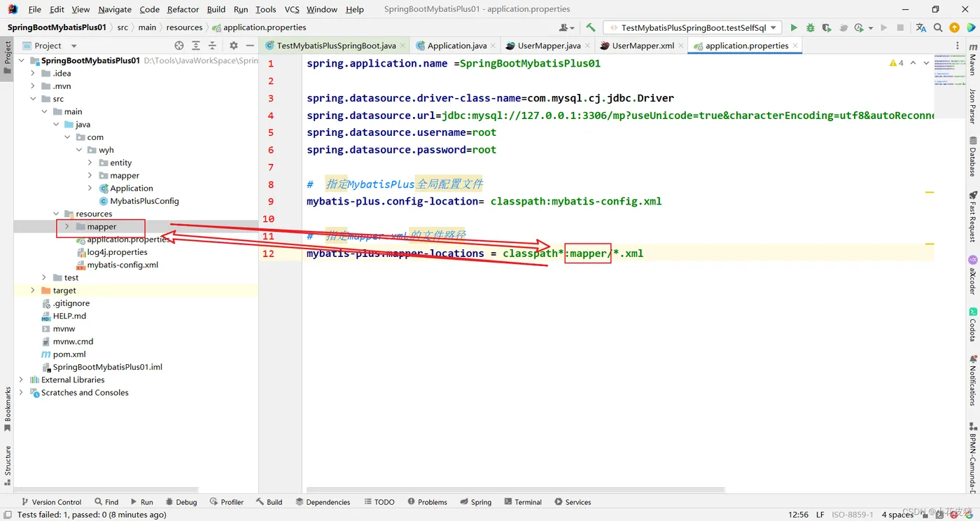Switch to Application.java tab
The image size is (980, 521).
[x=457, y=46]
